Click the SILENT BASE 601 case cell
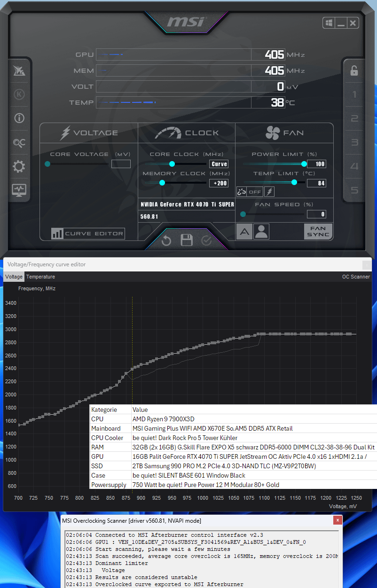The height and width of the screenshot is (588, 377). [x=254, y=475]
